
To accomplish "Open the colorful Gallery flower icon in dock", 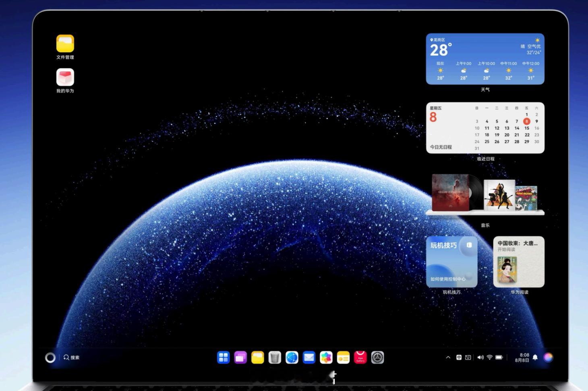I will 326,358.
